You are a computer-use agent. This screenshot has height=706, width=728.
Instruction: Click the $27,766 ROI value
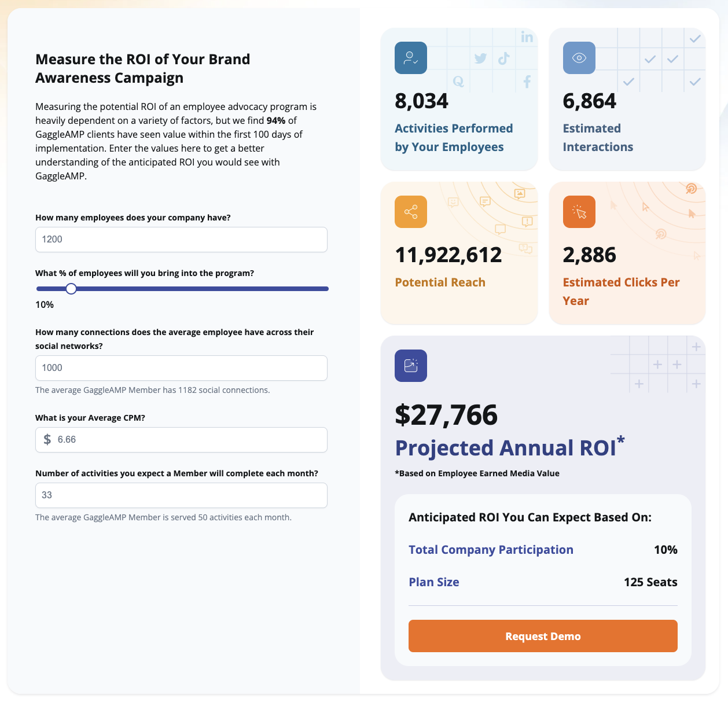point(446,415)
